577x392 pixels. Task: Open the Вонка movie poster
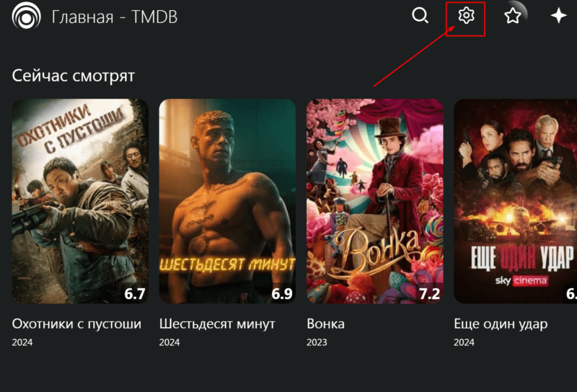[x=375, y=201]
